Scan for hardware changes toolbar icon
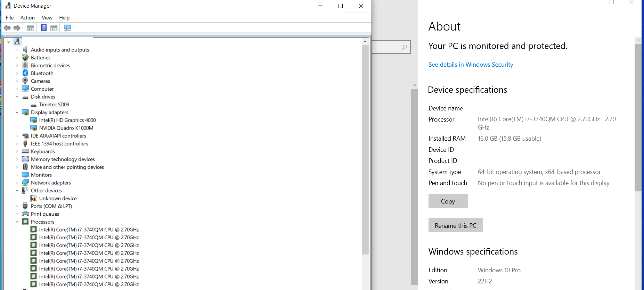Viewport: 644px width, 290px height. [x=67, y=28]
